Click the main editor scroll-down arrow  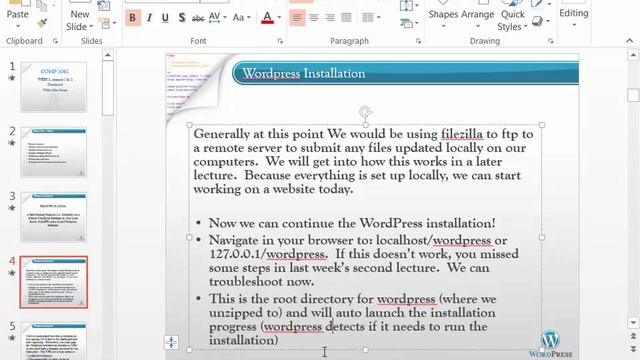coord(633,322)
